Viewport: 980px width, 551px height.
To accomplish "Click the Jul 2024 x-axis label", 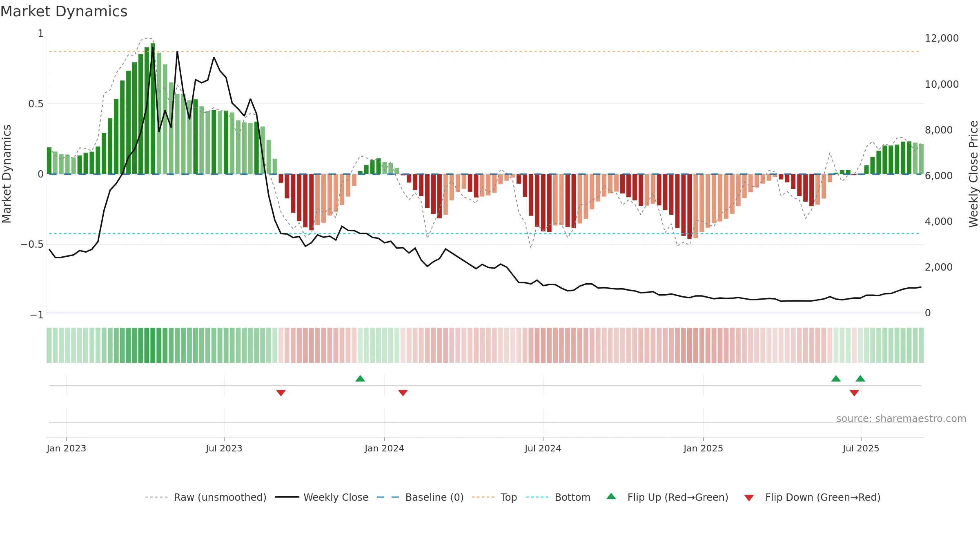I will (543, 448).
